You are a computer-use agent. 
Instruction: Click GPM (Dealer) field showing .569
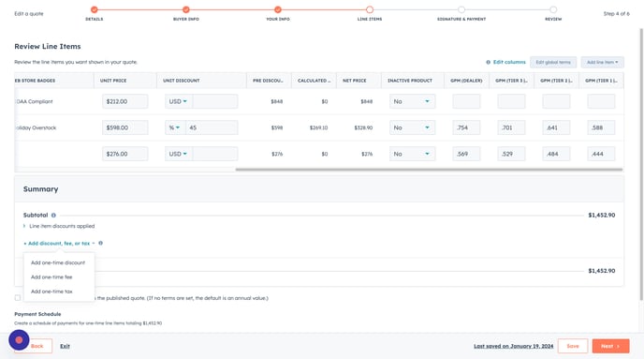pyautogui.click(x=466, y=154)
